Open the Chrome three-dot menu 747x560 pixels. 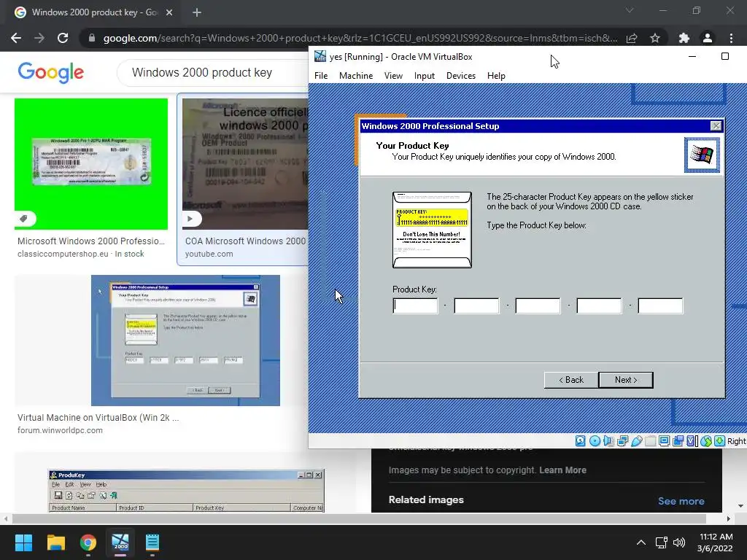pyautogui.click(x=731, y=38)
